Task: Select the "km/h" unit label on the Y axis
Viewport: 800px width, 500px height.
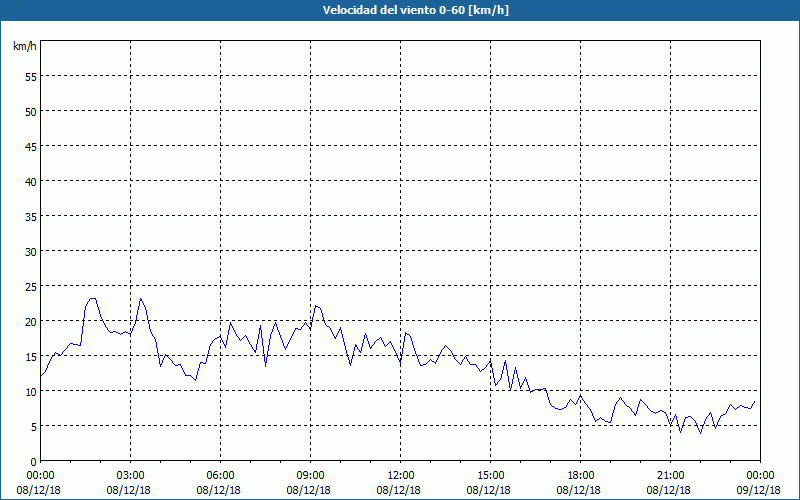Action: (25, 46)
